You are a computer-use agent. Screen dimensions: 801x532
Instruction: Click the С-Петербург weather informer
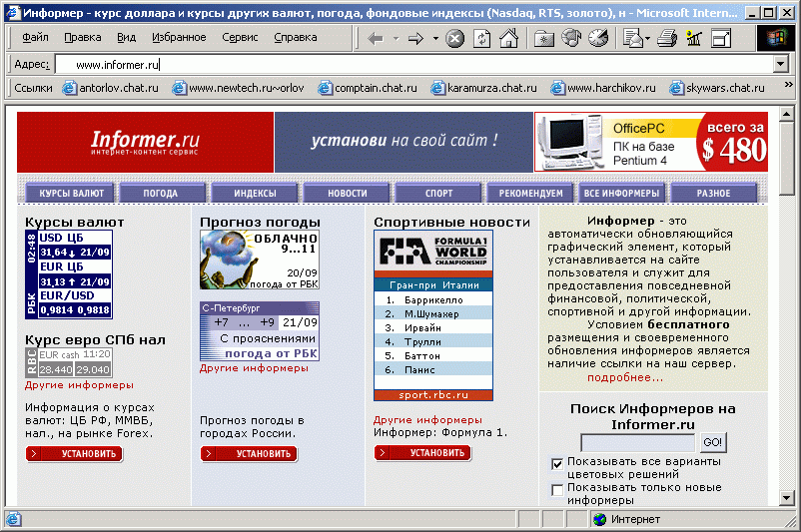pyautogui.click(x=260, y=331)
